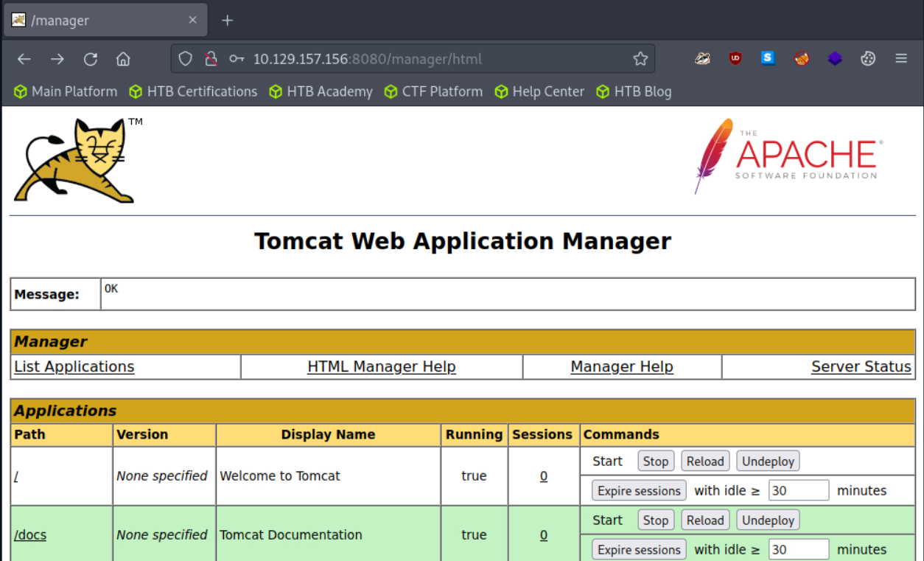This screenshot has height=561, width=924.
Task: Stop the Welcome to Tomcat application
Action: click(x=656, y=461)
